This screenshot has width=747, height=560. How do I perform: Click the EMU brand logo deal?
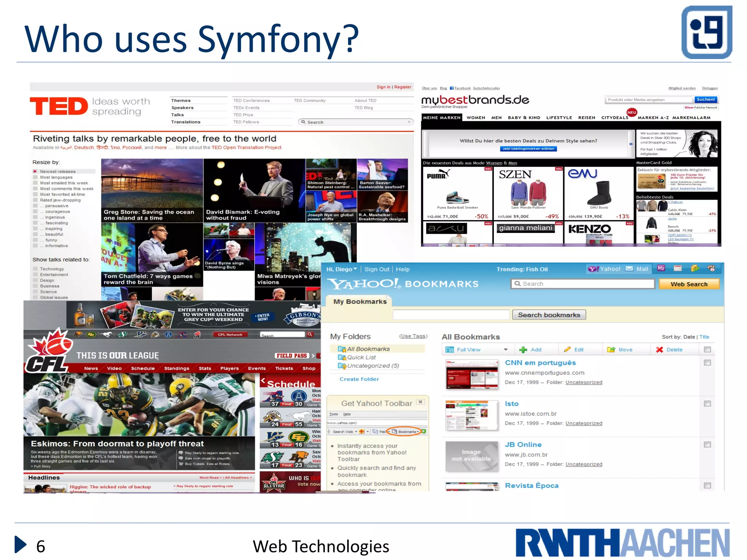click(583, 174)
